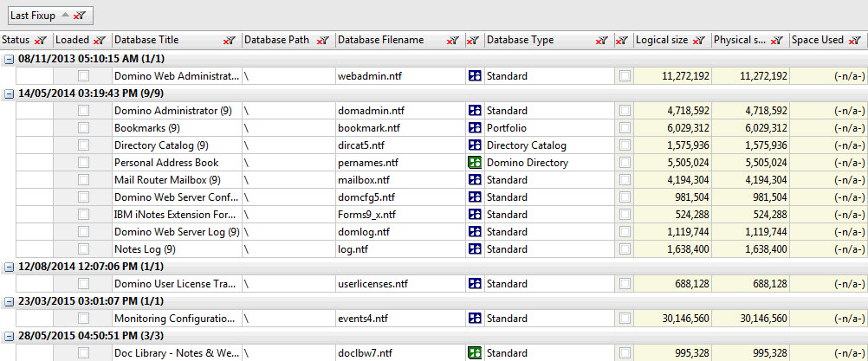This screenshot has width=868, height=361.
Task: Toggle Loaded checkbox for Domino Administrator row
Action: pos(83,111)
